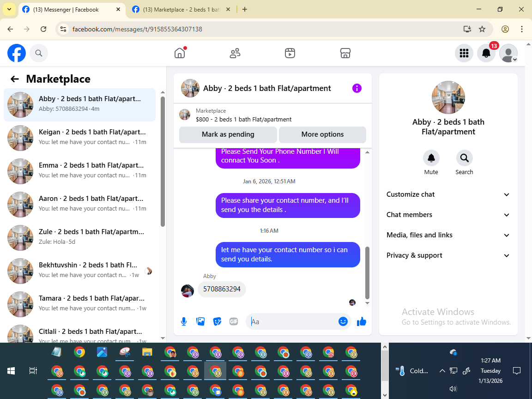Choose a GIF icon
This screenshot has width=532, height=399.
[x=233, y=321]
